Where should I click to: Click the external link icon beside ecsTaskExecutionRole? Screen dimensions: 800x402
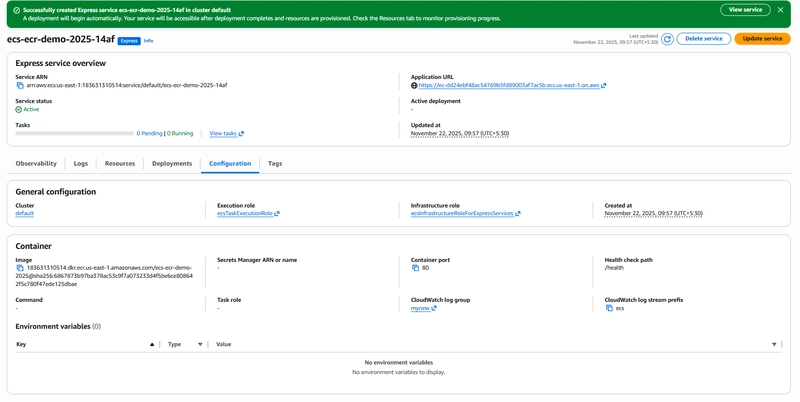pos(277,213)
